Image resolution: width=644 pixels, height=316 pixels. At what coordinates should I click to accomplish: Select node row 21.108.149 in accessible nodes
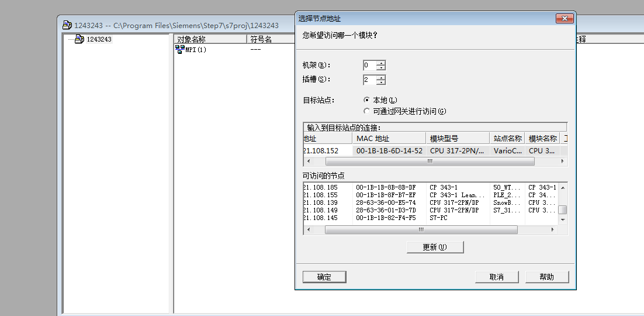coord(431,210)
